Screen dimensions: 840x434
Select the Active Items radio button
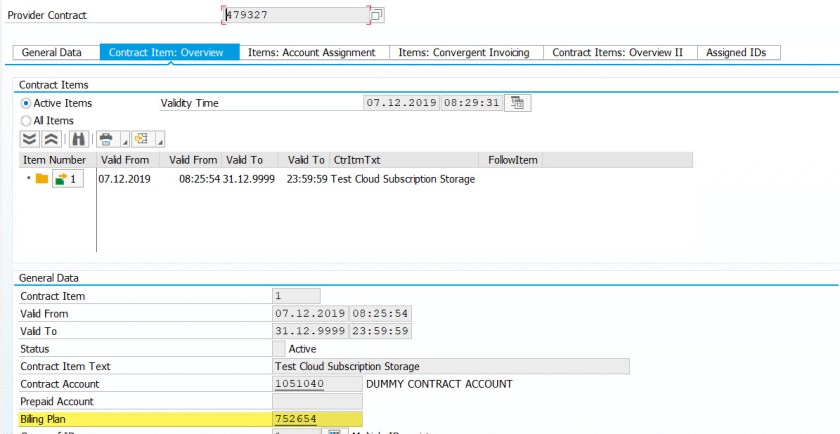(26, 103)
